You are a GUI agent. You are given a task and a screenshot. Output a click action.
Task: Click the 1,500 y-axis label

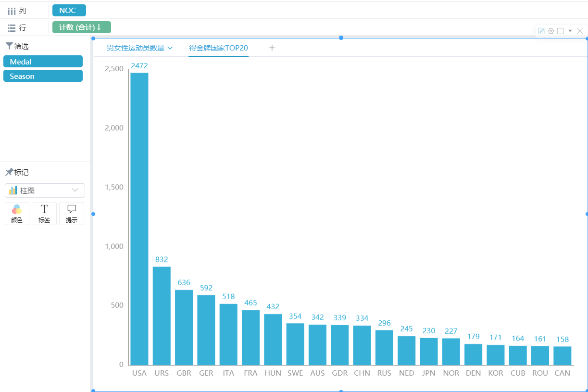[x=114, y=187]
